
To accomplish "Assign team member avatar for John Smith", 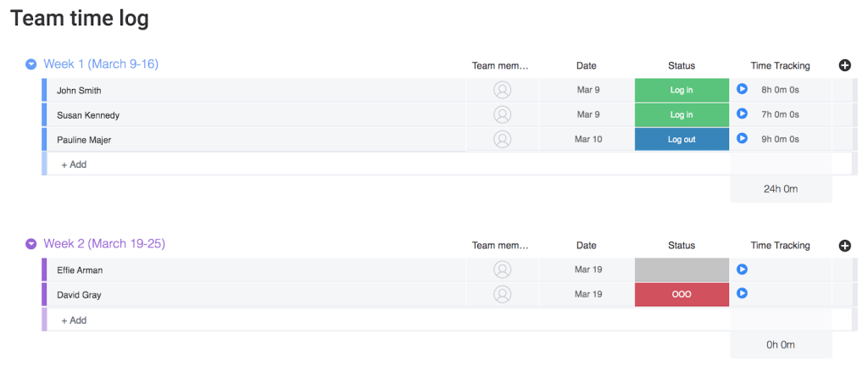I will click(502, 90).
